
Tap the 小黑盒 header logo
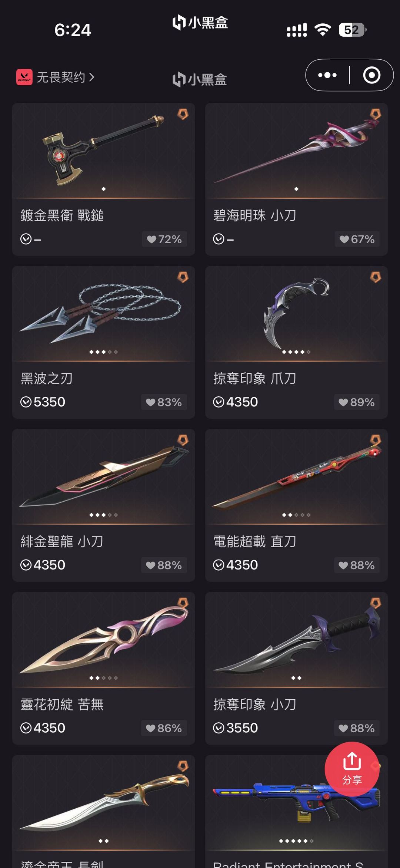click(200, 79)
